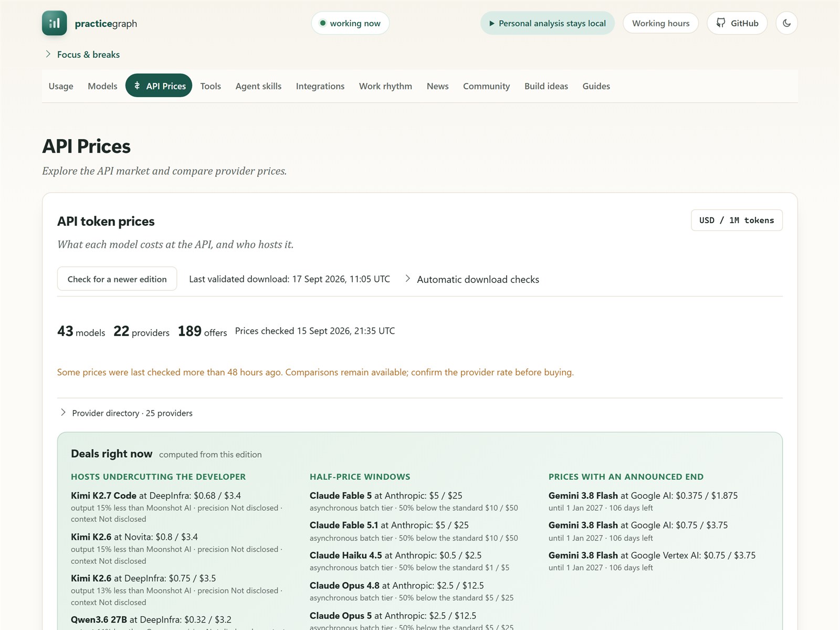The height and width of the screenshot is (630, 840).
Task: Click Kimi K2.7 Code at DeepInfra deal
Action: pos(156,496)
